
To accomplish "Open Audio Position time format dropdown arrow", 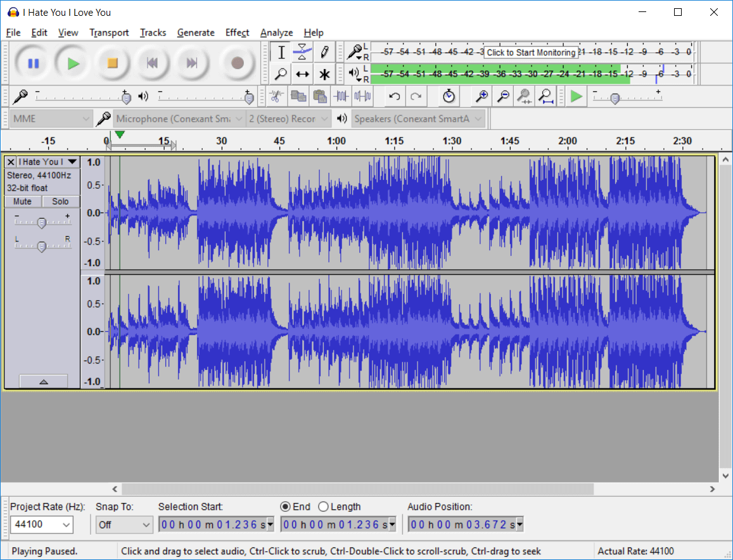I will pos(519,525).
